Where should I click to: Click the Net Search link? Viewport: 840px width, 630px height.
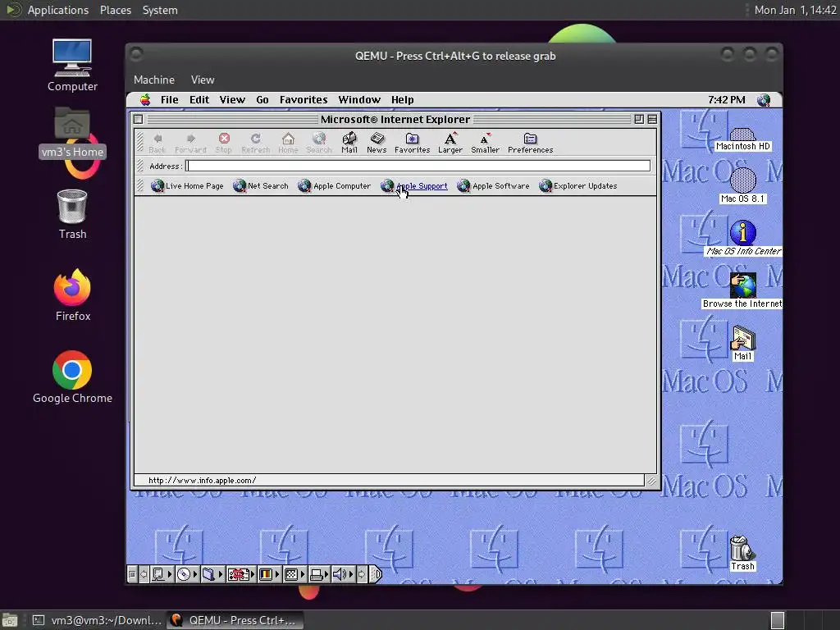[260, 186]
